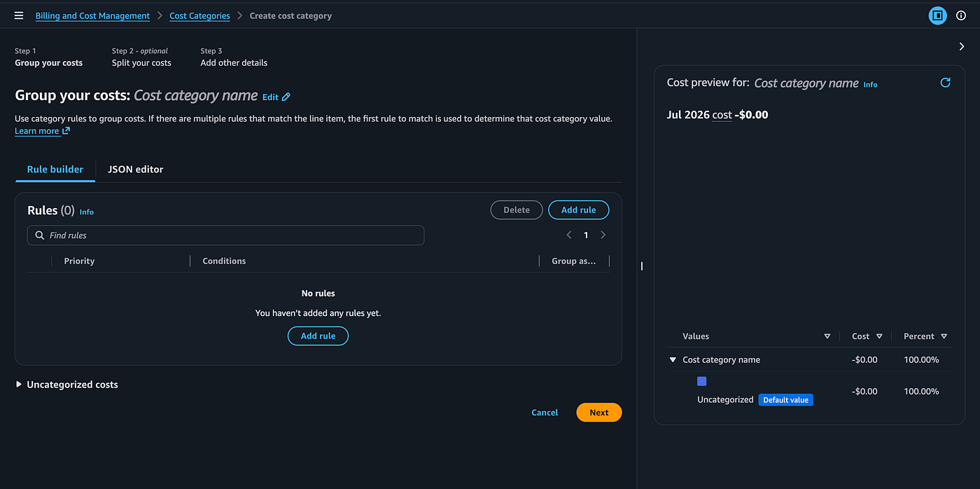
Task: Click the panel resize handle
Action: [x=642, y=266]
